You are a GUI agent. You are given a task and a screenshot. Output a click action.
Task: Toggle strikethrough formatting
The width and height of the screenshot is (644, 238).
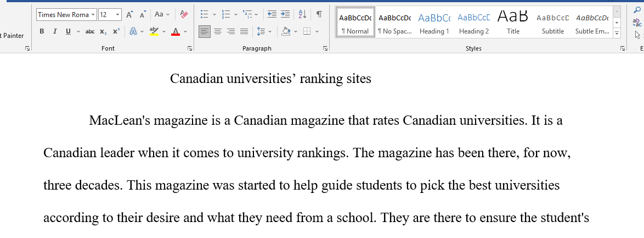[90, 31]
